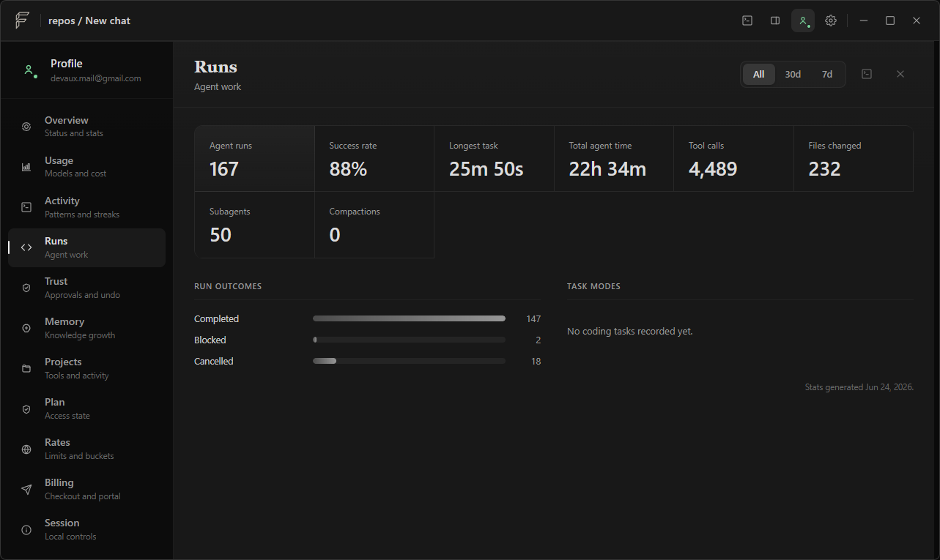Viewport: 940px width, 560px height.
Task: Click the Rates globe icon
Action: 26,449
